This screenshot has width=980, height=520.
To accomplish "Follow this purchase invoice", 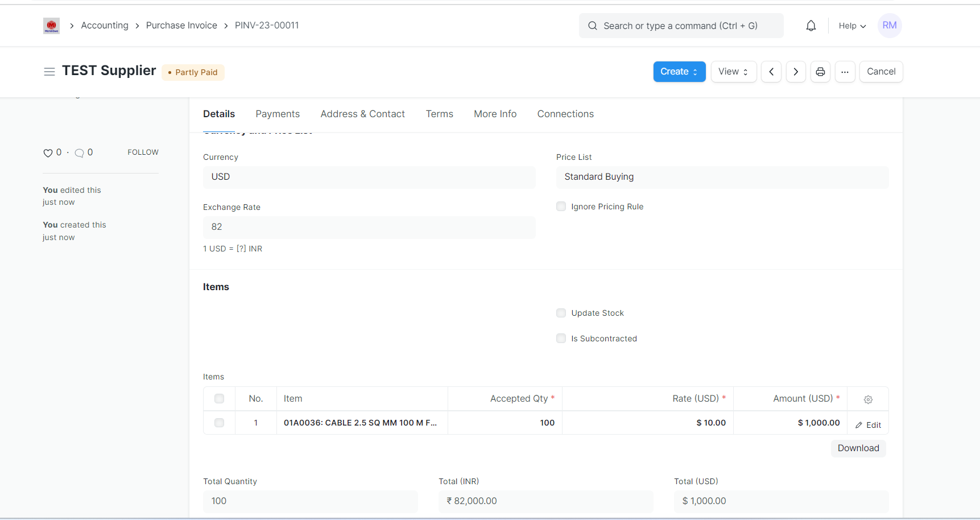I will pyautogui.click(x=143, y=152).
